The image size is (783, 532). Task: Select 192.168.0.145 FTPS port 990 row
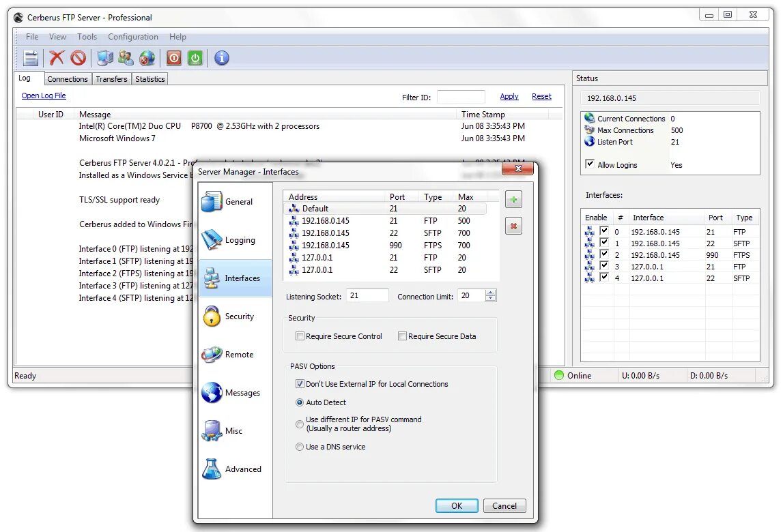pos(385,245)
